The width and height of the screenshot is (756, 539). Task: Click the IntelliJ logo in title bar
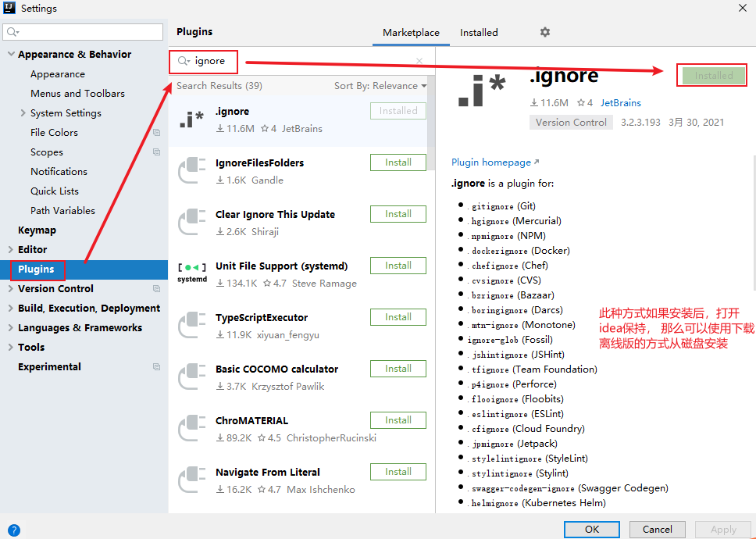click(x=9, y=8)
